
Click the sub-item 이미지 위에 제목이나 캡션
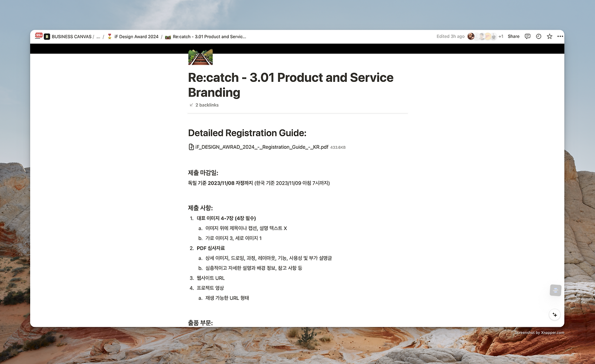(246, 228)
